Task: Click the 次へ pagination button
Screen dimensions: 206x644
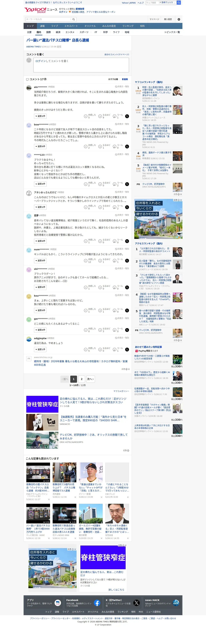Action: (x=90, y=379)
